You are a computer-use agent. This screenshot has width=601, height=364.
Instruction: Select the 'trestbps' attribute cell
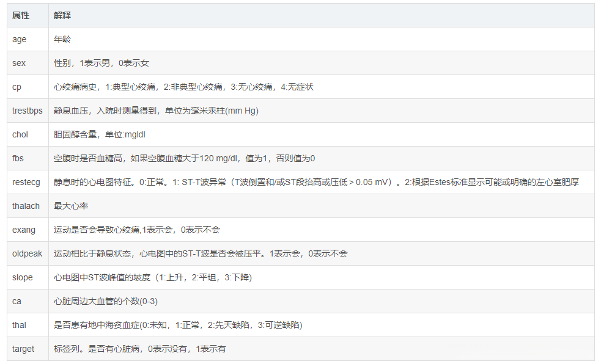click(x=28, y=111)
